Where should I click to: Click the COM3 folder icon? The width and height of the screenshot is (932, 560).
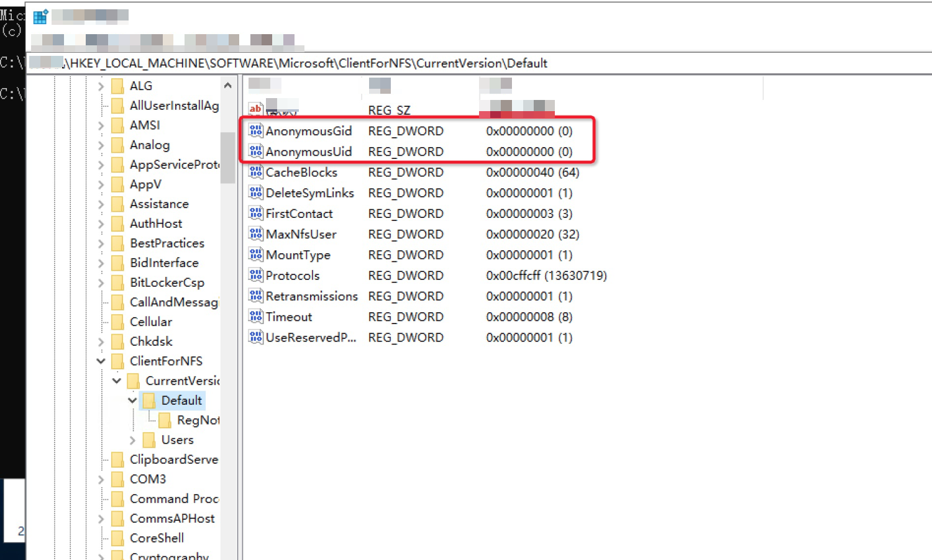click(x=117, y=479)
